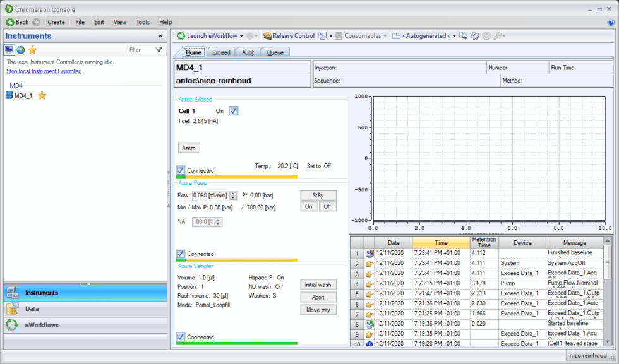Collapse the Instruments panel with the chevron

point(160,35)
